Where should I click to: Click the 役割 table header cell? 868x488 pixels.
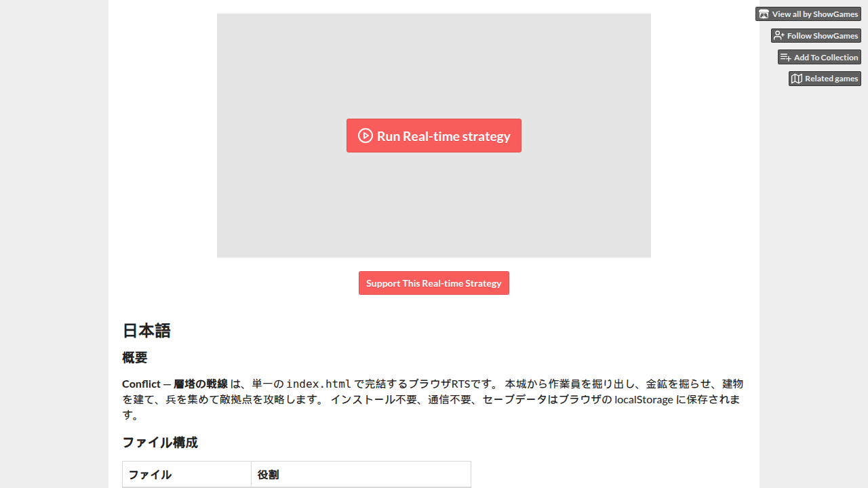point(361,474)
